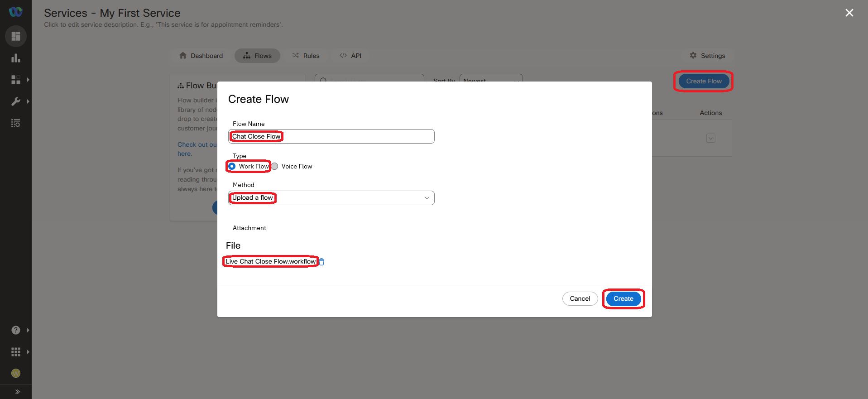Click the flow search box
This screenshot has width=868, height=399.
tap(369, 78)
